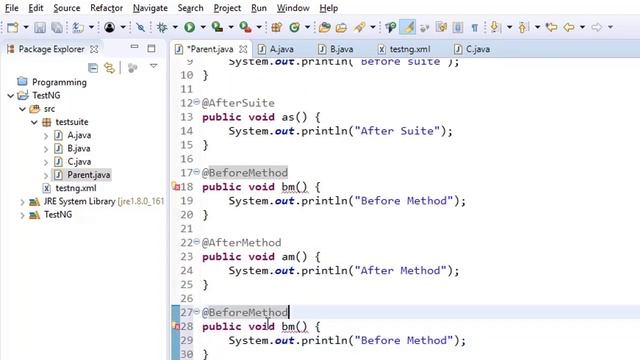Toggle Link with Editor in Package Explorer

pyautogui.click(x=109, y=68)
